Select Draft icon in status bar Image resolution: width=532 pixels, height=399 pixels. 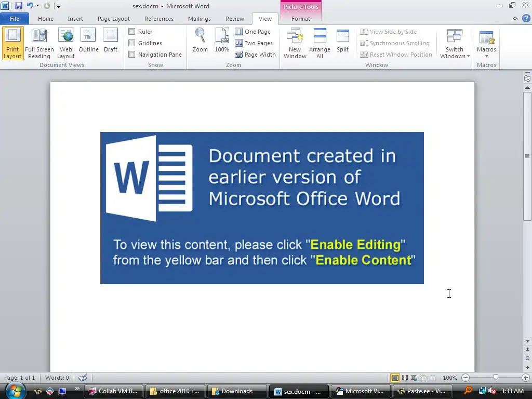[x=433, y=378]
